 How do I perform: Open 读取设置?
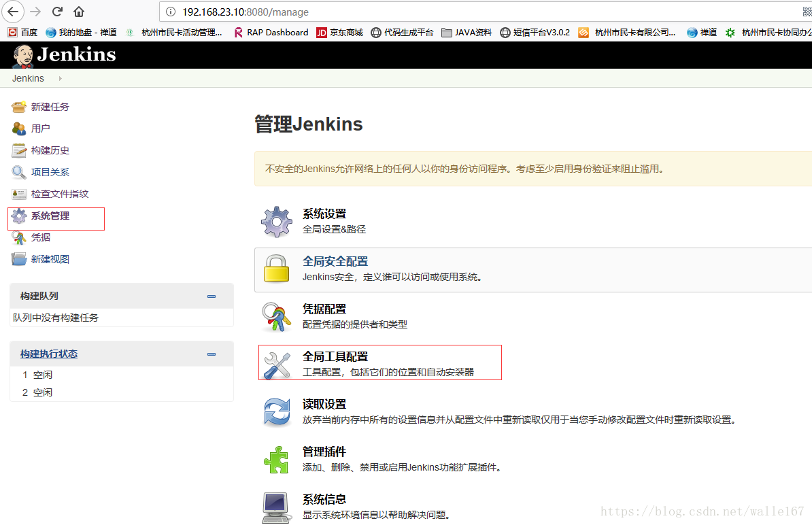(324, 405)
